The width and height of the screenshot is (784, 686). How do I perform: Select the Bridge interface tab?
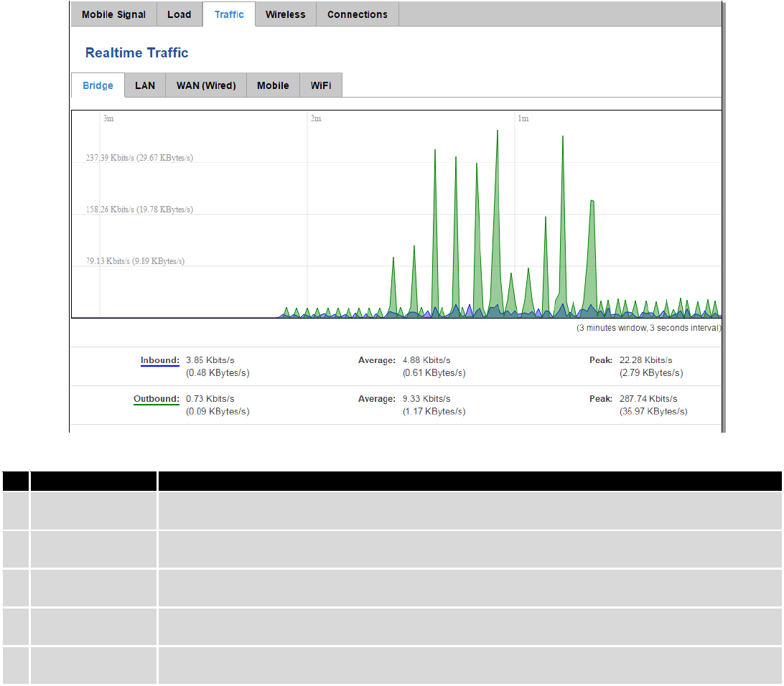(x=98, y=85)
